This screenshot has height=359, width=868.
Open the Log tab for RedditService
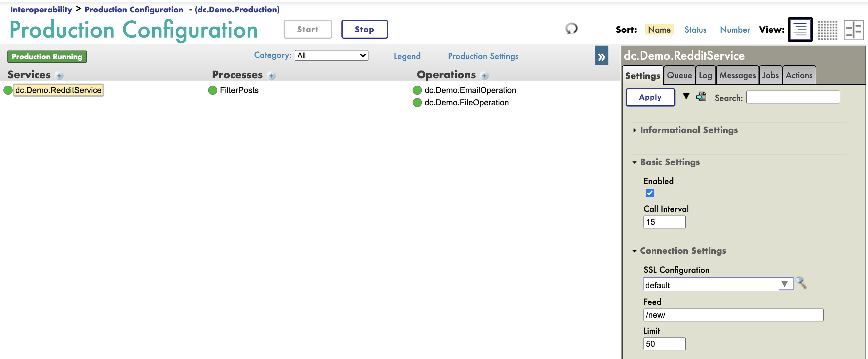click(x=706, y=75)
